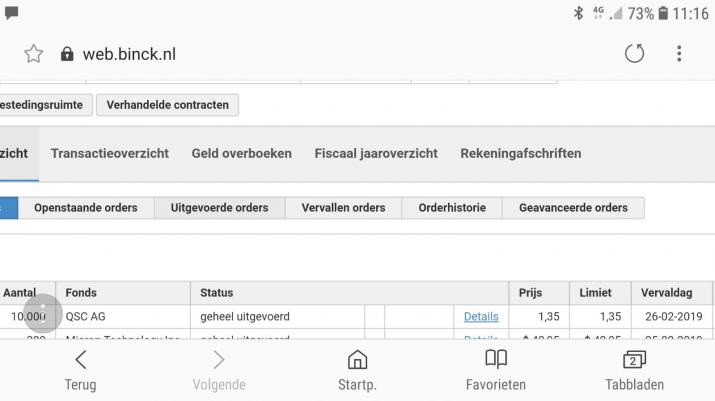Open the Geld overboeken tab
715x401 pixels.
tap(242, 153)
